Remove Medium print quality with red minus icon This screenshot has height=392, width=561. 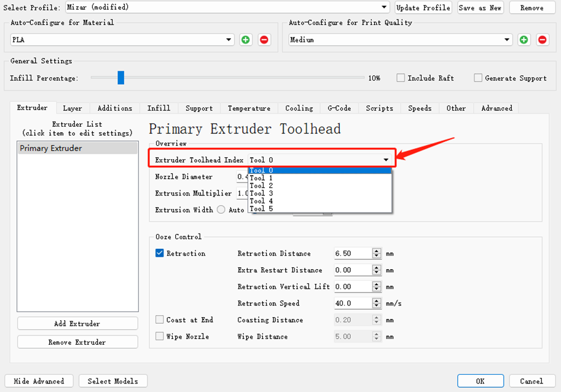tap(543, 40)
